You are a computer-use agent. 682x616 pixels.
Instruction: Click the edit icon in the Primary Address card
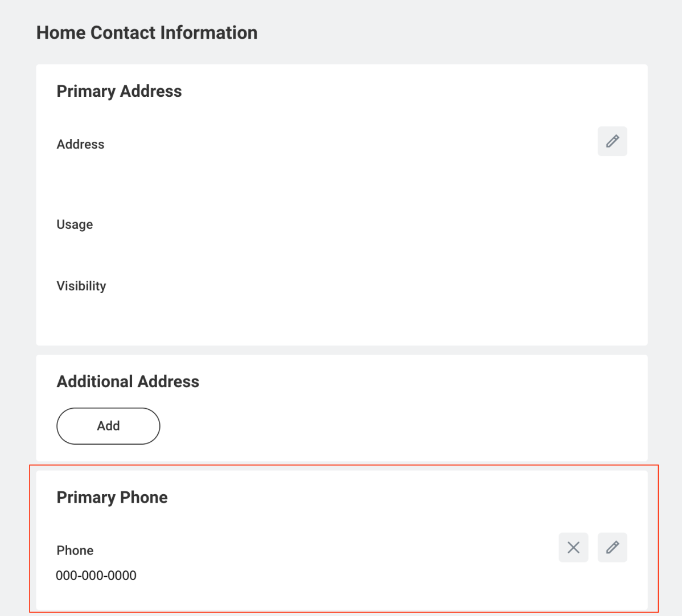[x=612, y=141]
